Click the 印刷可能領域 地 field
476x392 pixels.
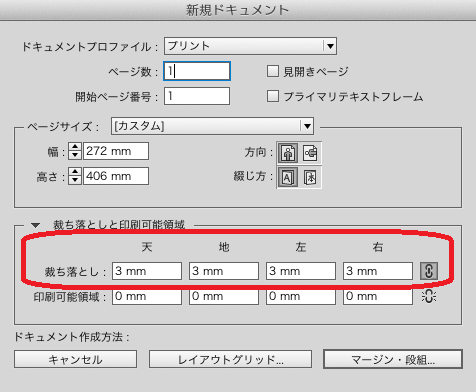coord(224,296)
